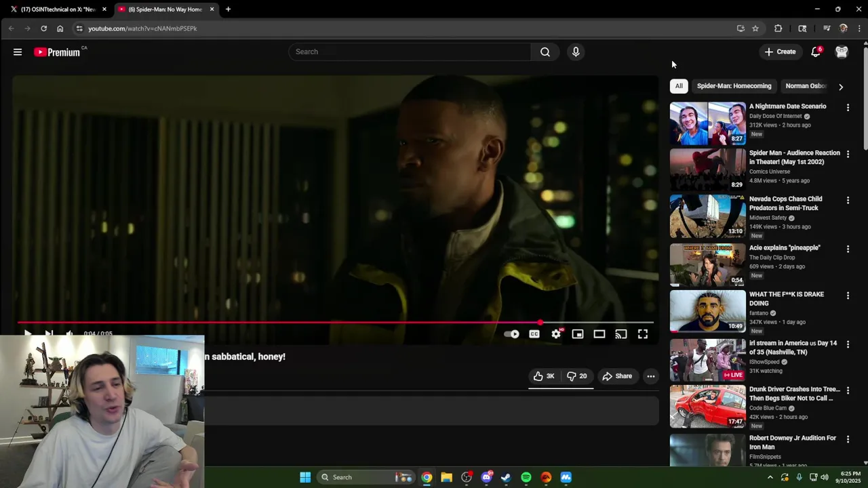Go back in browser history
This screenshot has height=488, width=868.
pyautogui.click(x=12, y=28)
